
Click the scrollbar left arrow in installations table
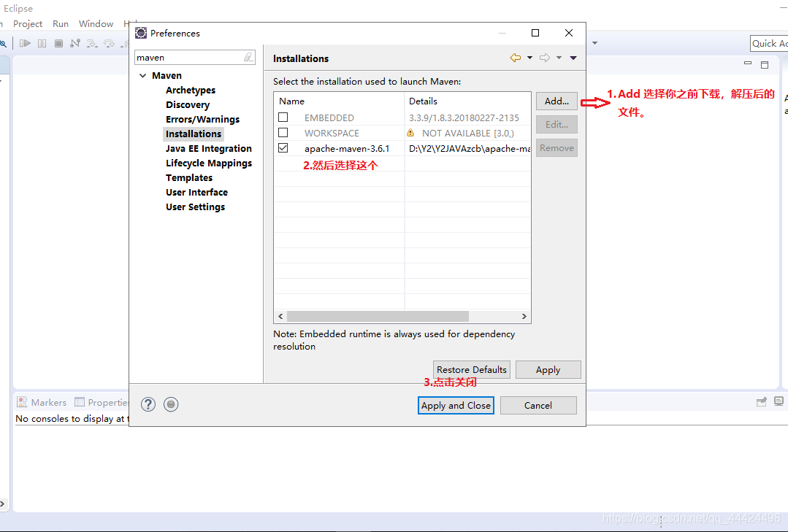click(281, 317)
